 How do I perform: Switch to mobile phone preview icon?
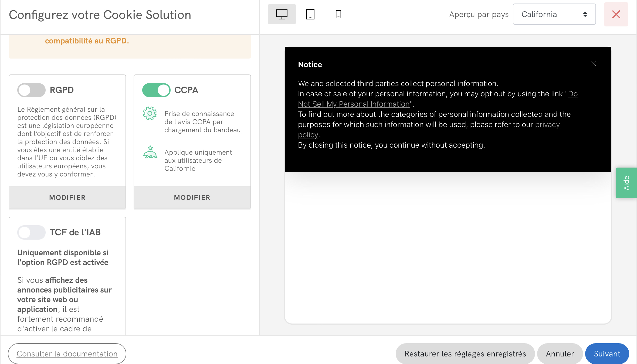(338, 14)
